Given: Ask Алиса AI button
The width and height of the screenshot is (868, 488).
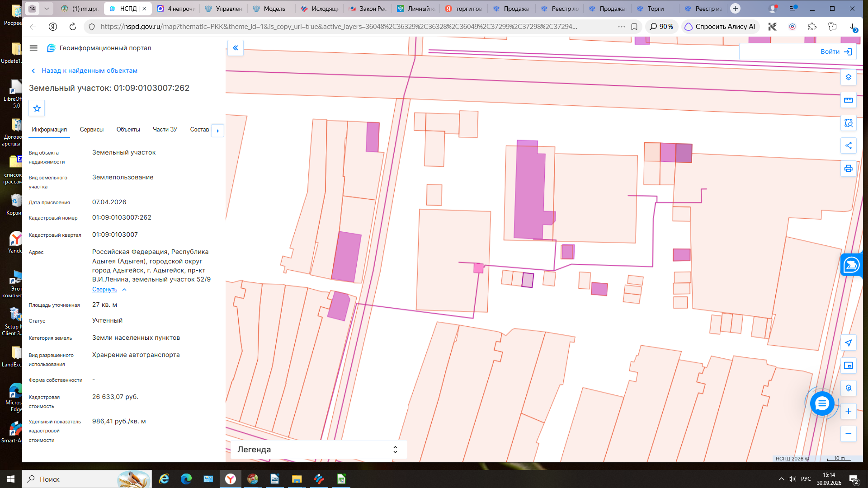Looking at the screenshot, I should [720, 27].
